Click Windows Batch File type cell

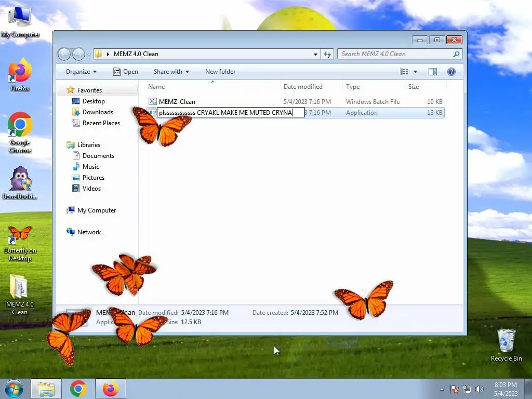(x=373, y=101)
